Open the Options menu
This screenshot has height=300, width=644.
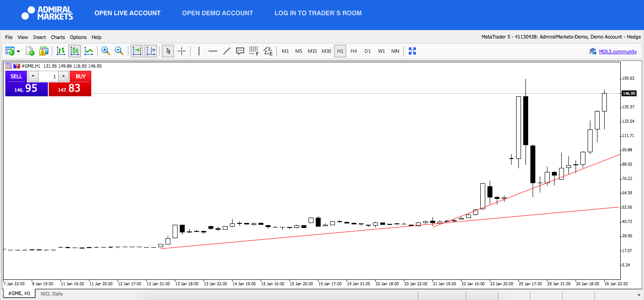coord(78,37)
